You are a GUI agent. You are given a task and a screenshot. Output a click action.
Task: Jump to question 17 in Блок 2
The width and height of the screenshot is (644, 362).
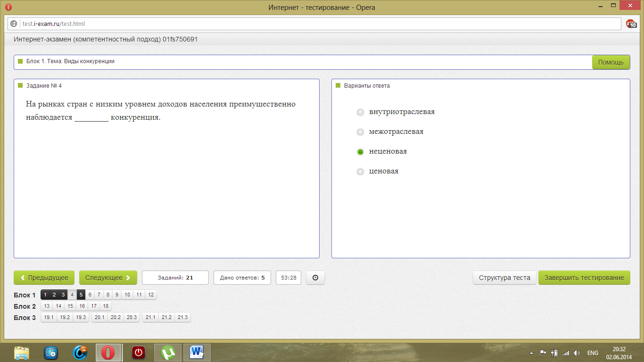coord(94,306)
